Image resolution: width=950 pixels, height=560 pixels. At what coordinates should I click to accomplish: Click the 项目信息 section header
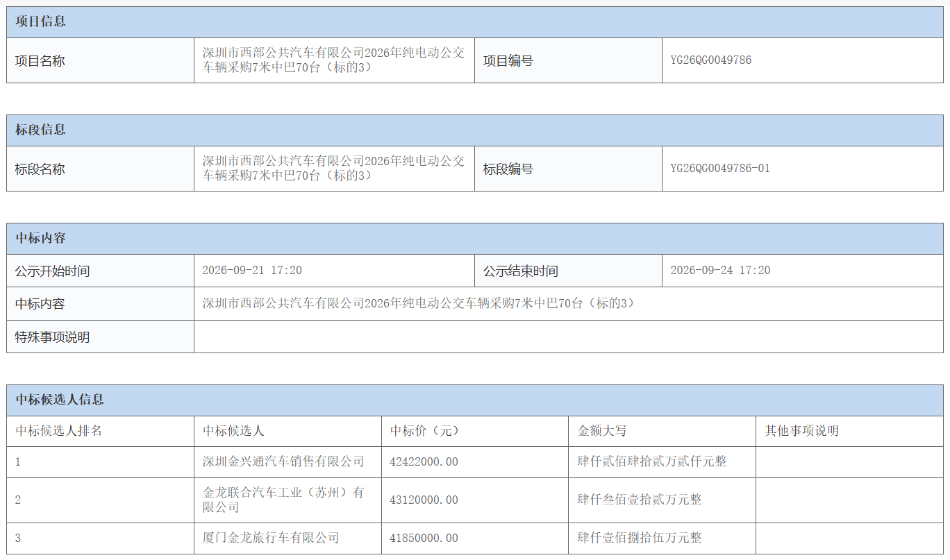tap(475, 22)
